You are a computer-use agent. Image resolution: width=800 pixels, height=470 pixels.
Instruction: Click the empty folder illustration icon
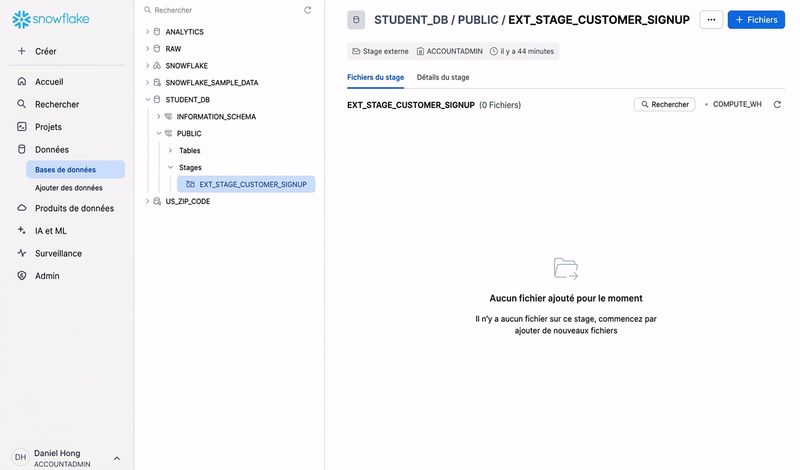pyautogui.click(x=566, y=268)
